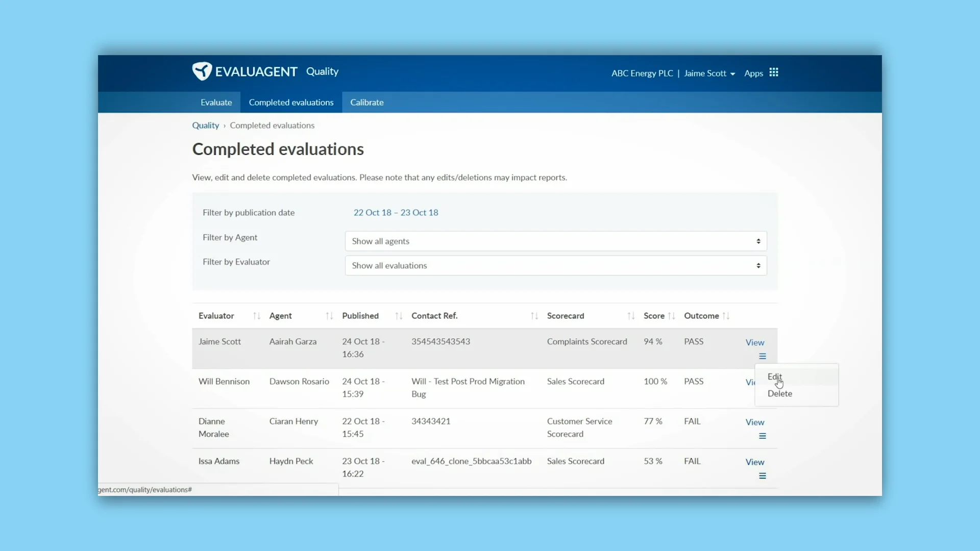The width and height of the screenshot is (980, 551).
Task: Switch to the Completed evaluations tab
Action: [x=291, y=103]
